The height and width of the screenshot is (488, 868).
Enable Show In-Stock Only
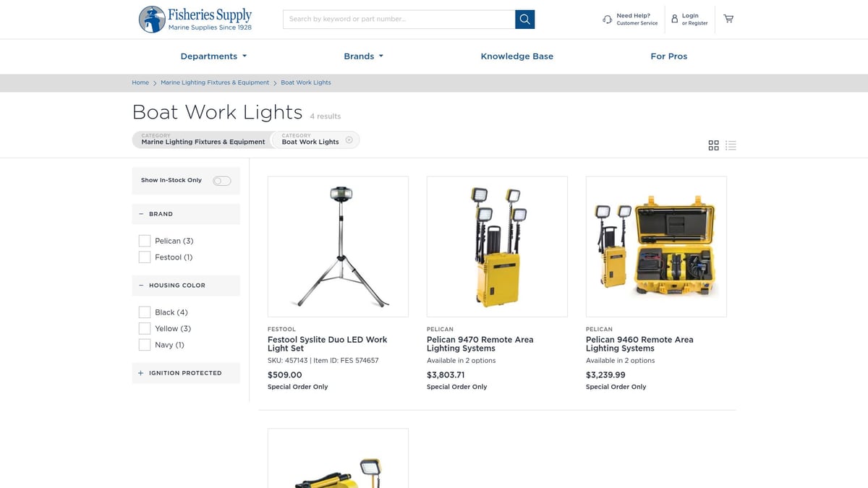coord(222,181)
